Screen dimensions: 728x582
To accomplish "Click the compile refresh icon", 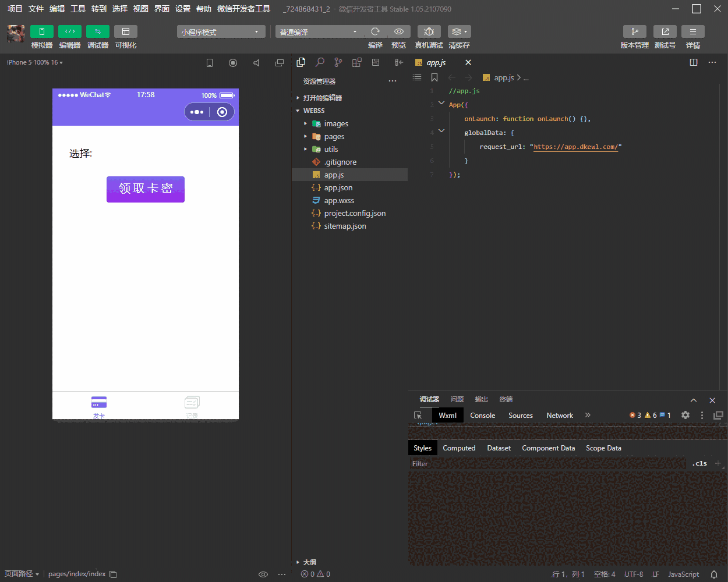I will click(x=375, y=31).
